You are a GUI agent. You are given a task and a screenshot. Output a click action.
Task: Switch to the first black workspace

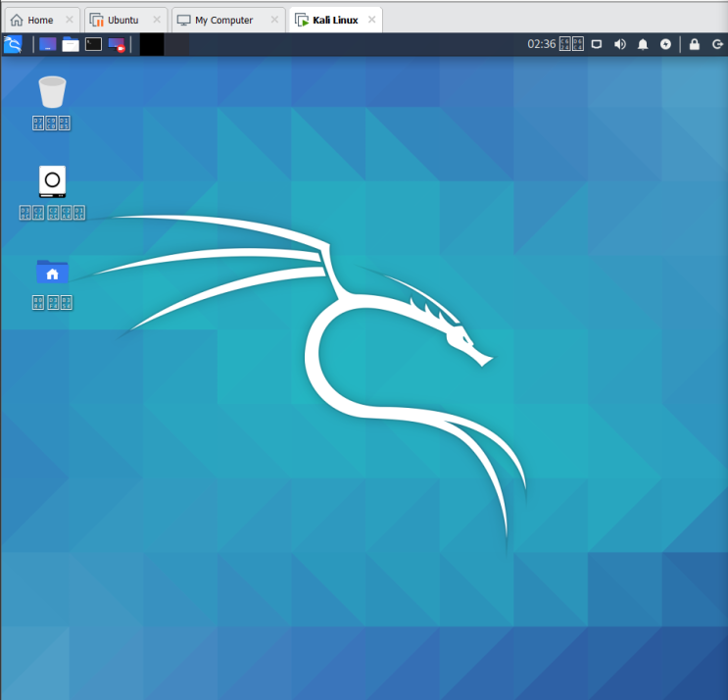tap(152, 44)
